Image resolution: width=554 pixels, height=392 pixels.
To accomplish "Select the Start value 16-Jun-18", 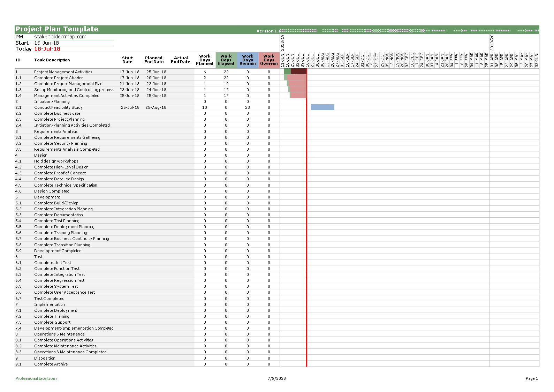I will pyautogui.click(x=46, y=43).
